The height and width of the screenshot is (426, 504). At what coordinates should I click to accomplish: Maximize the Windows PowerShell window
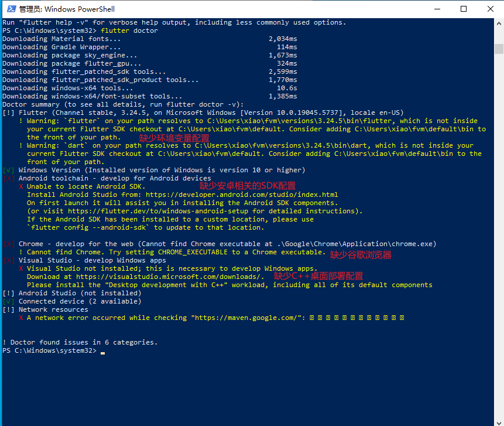tap(464, 9)
